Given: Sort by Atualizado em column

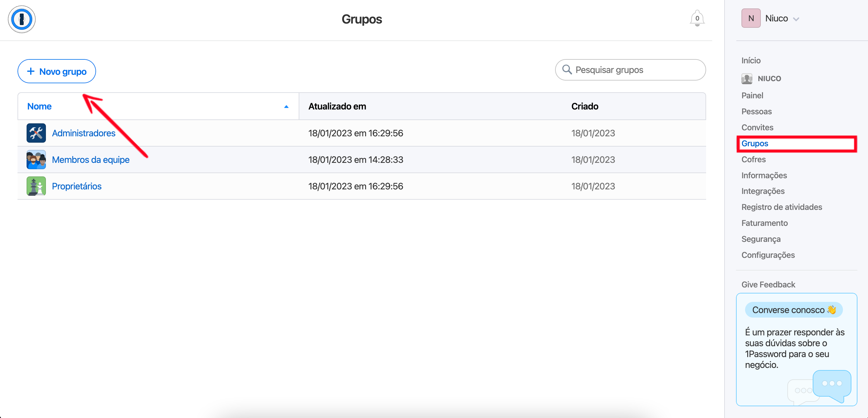Looking at the screenshot, I should tap(337, 106).
